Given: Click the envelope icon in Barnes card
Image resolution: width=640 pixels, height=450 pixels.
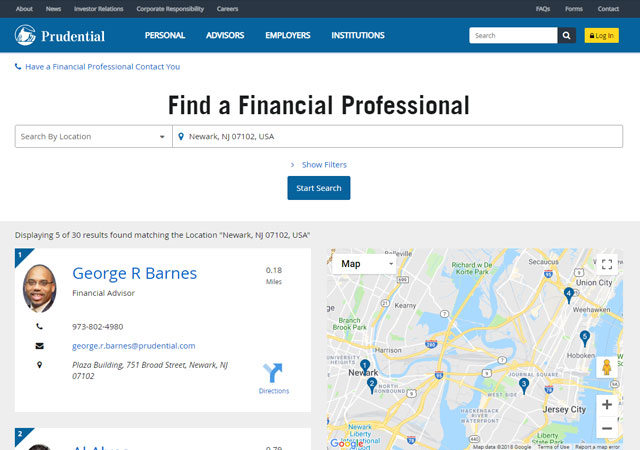Looking at the screenshot, I should (x=39, y=346).
